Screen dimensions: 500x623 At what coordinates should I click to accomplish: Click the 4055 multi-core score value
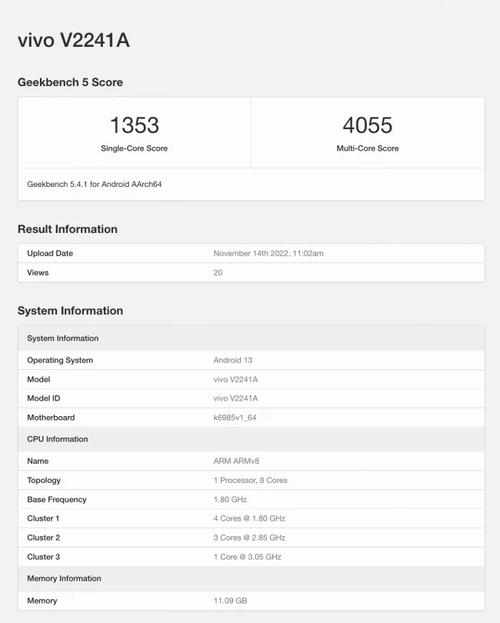pyautogui.click(x=368, y=125)
